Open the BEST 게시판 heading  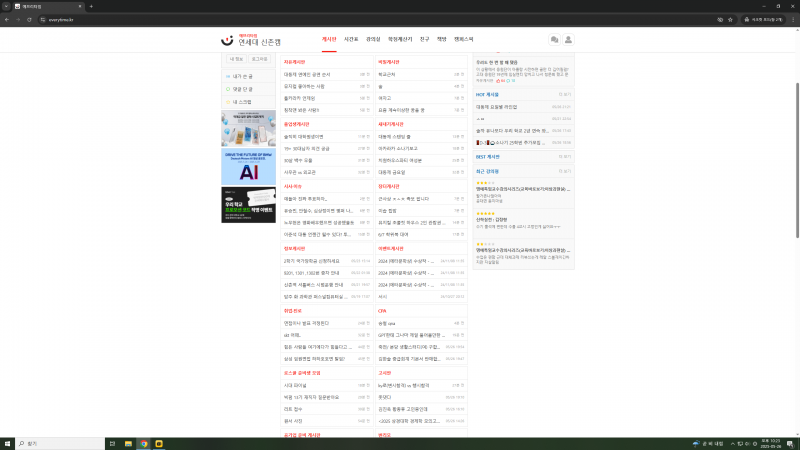tap(488, 157)
